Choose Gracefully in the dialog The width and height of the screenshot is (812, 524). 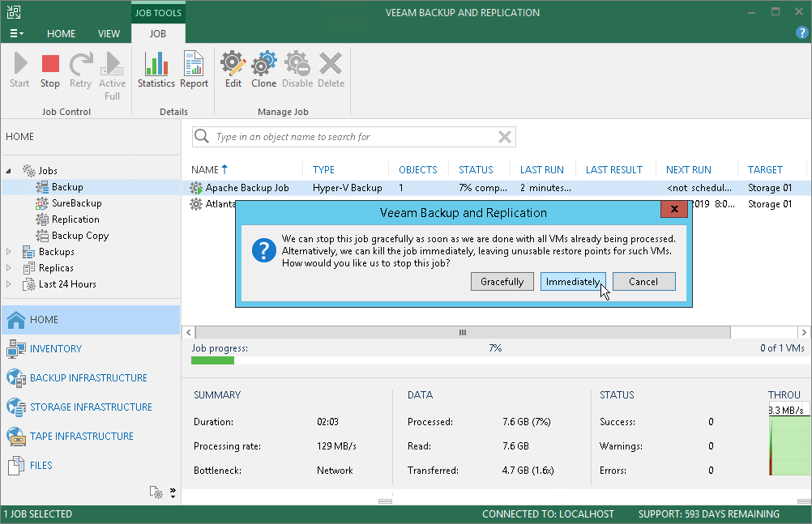502,282
